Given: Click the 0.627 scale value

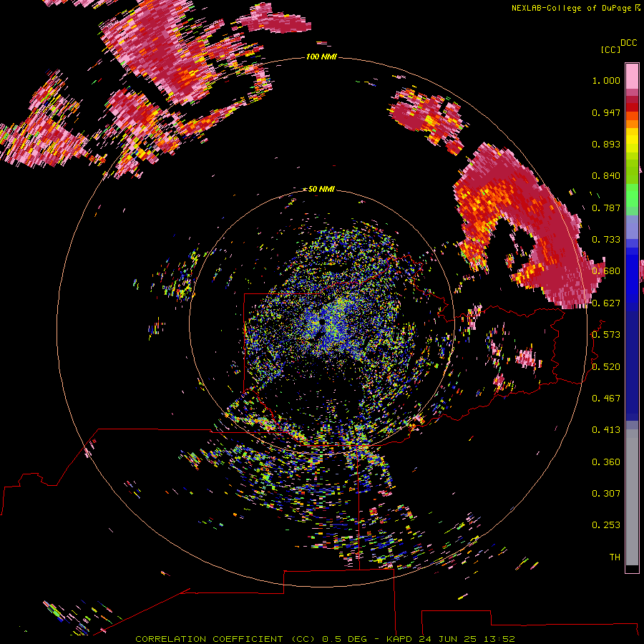Looking at the screenshot, I should tap(606, 303).
